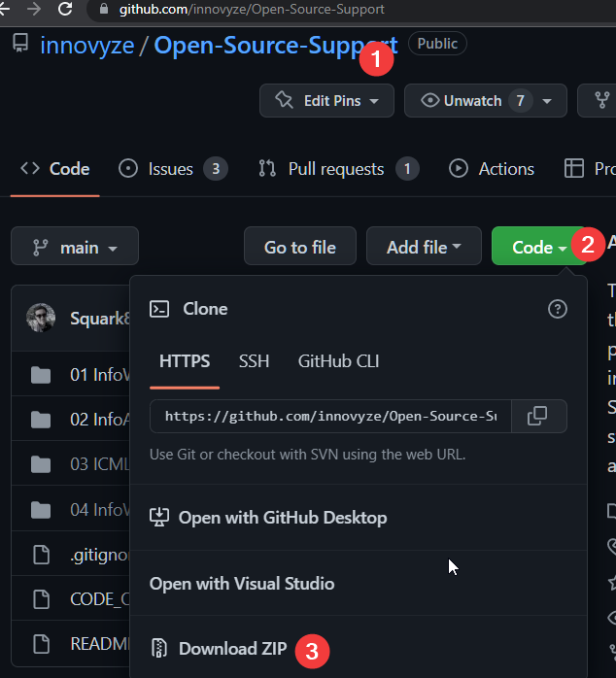Click the play icon on Actions tab

(x=458, y=169)
